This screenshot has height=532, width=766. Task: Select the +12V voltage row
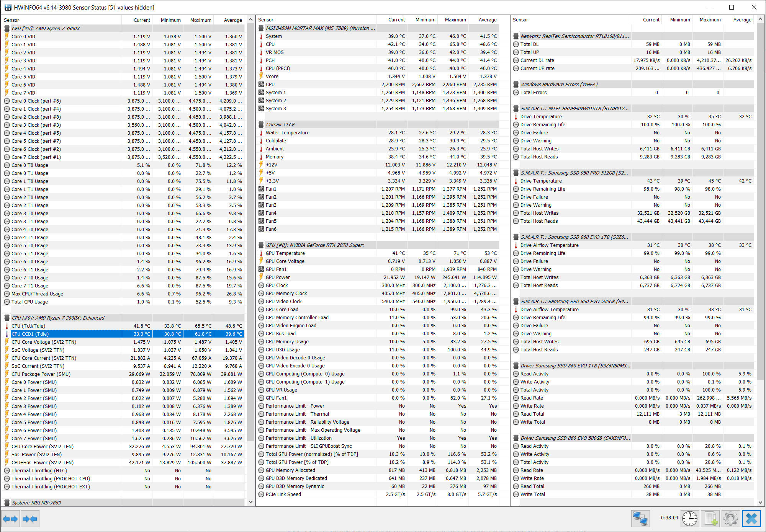378,165
